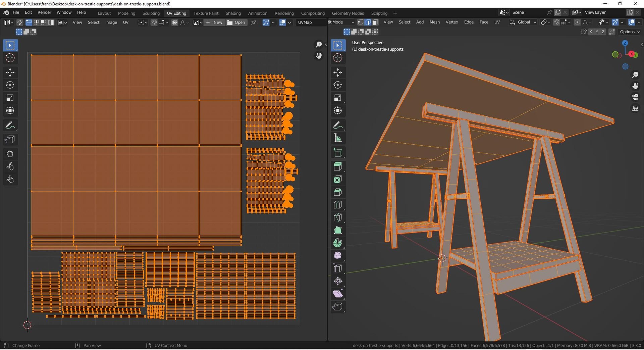This screenshot has height=350, width=644.
Task: Open editor type dropdown in UV editor
Action: pos(8,22)
